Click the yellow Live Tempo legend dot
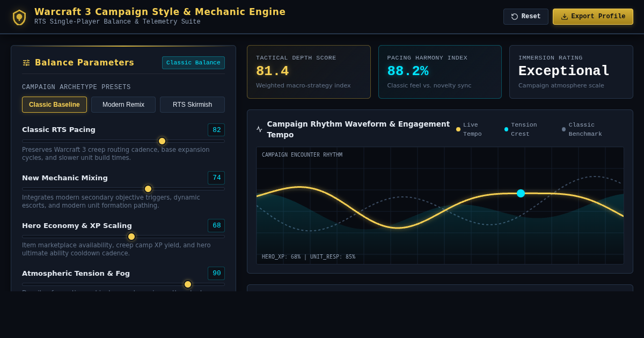Screen dimensions: 644x338 [x=458, y=129]
